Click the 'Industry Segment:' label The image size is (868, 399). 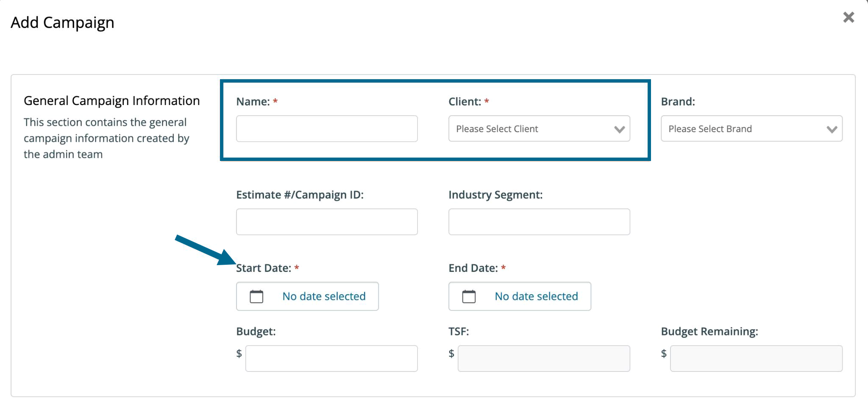pyautogui.click(x=495, y=195)
